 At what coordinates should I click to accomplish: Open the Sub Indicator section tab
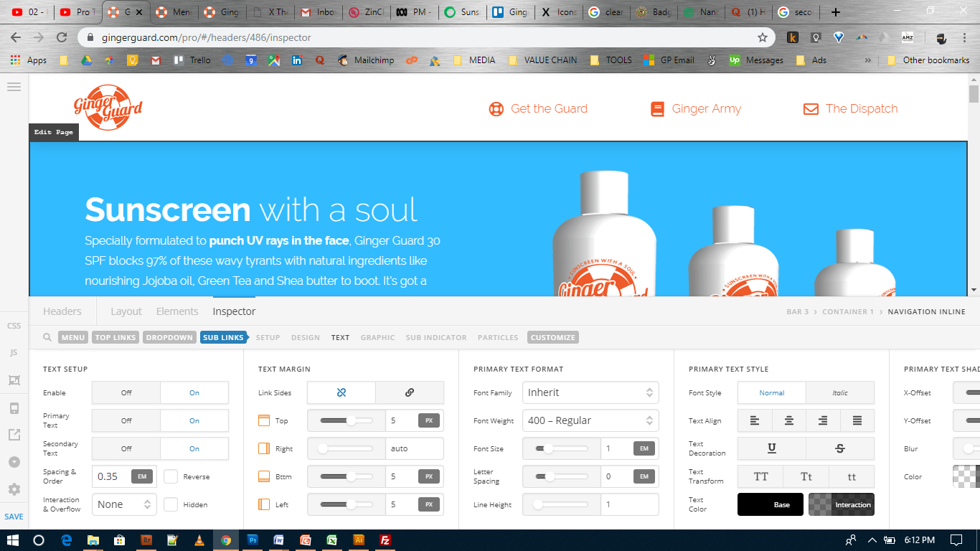click(x=436, y=337)
